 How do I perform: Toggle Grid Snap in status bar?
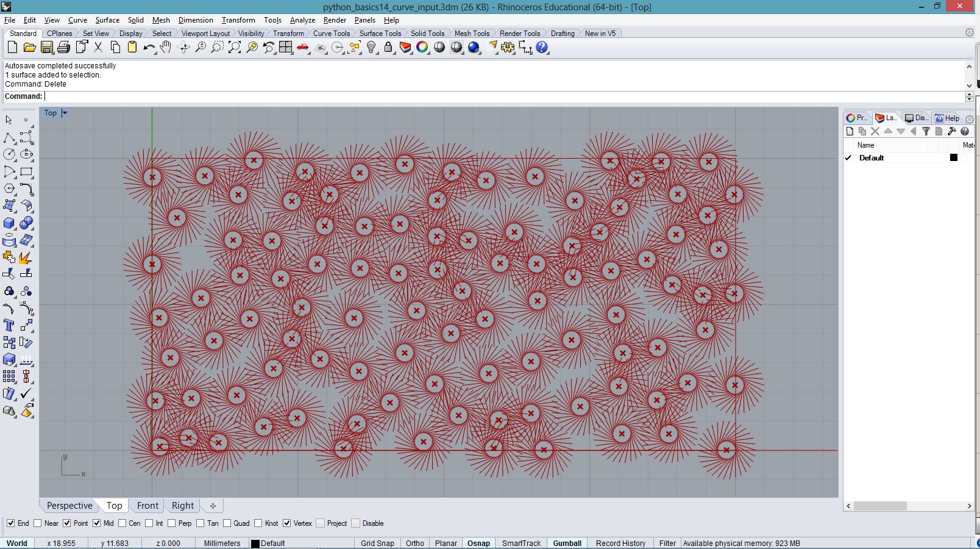coord(377,543)
